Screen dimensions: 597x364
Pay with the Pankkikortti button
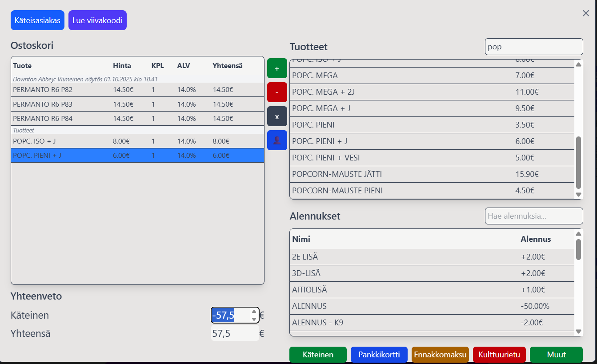pos(379,355)
